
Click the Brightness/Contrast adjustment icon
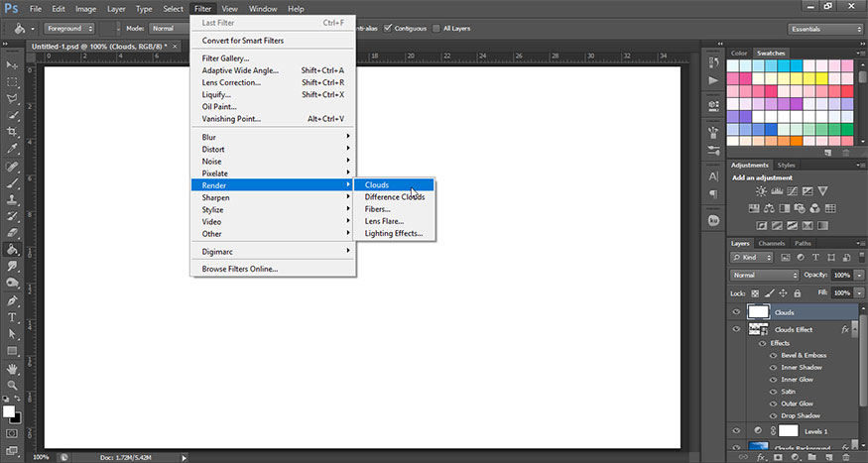coord(761,190)
